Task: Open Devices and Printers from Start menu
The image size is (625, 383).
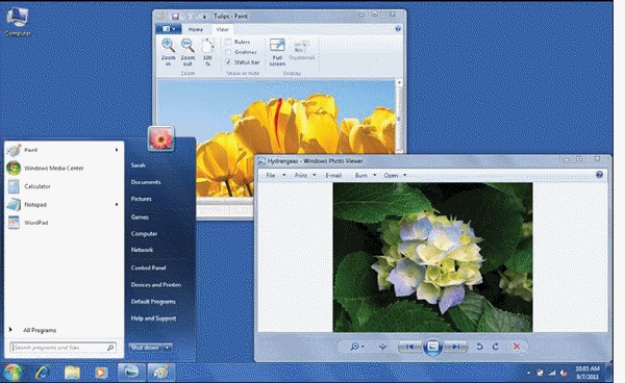Action: [x=156, y=285]
